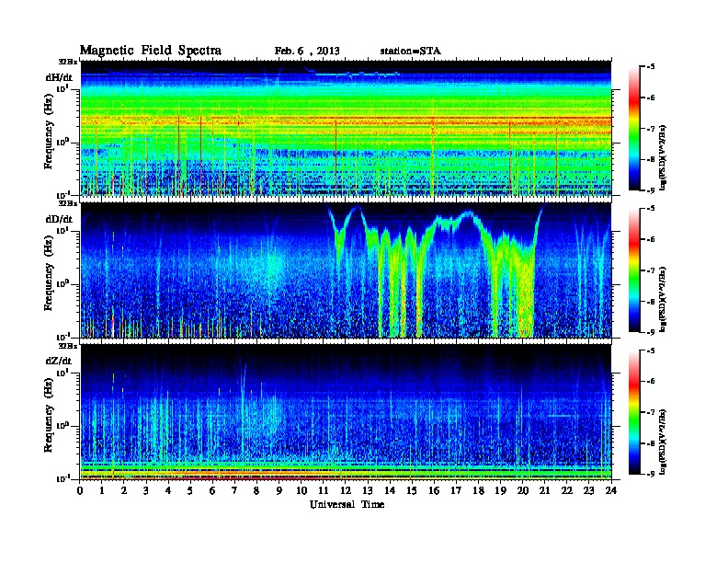Click hour "15" on the Universal Time axis
This screenshot has height=563, width=728.
point(413,490)
